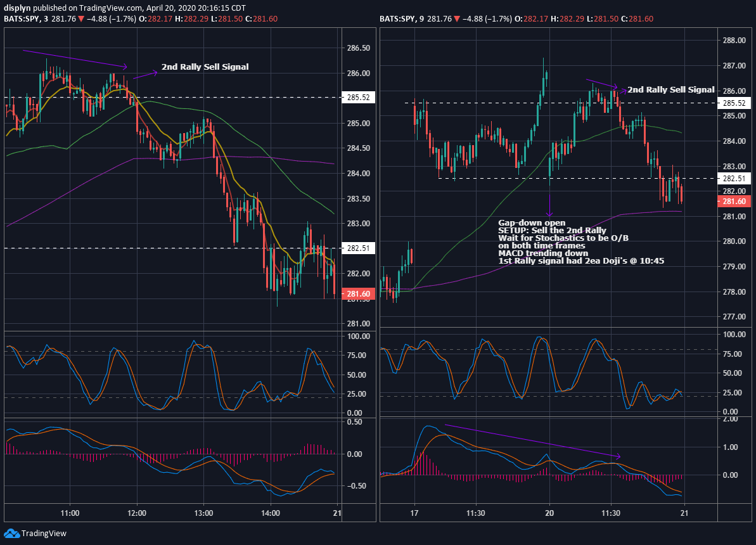Click the 11:30 label on the right time axis
The height and width of the screenshot is (545, 756).
pos(610,514)
